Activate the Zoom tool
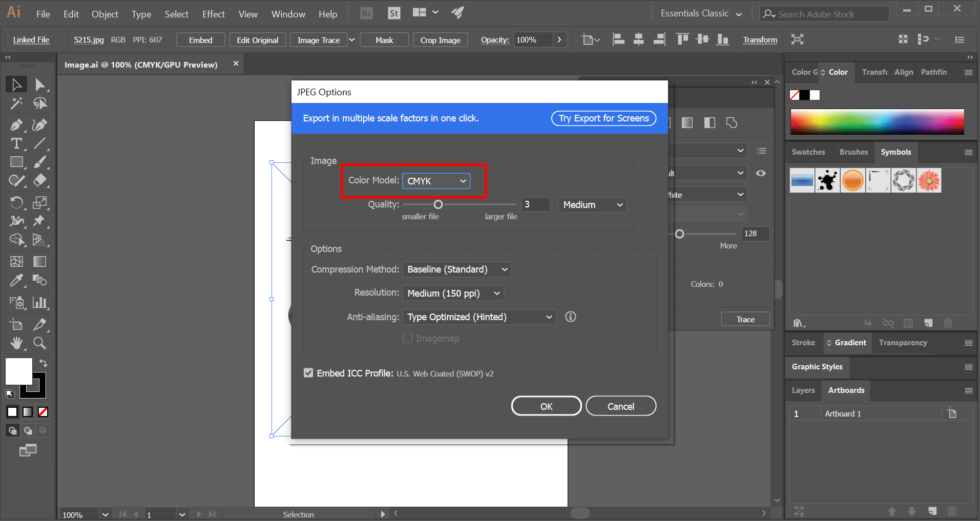This screenshot has height=521, width=980. click(39, 343)
